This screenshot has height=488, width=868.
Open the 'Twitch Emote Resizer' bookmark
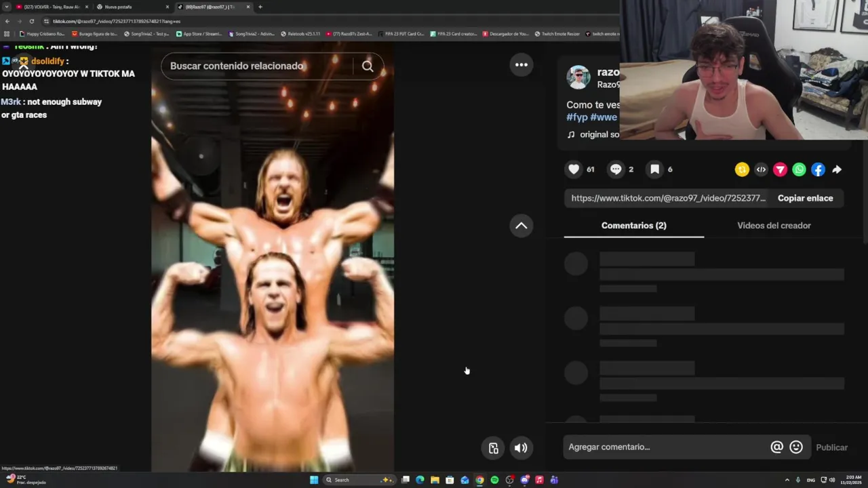(557, 34)
